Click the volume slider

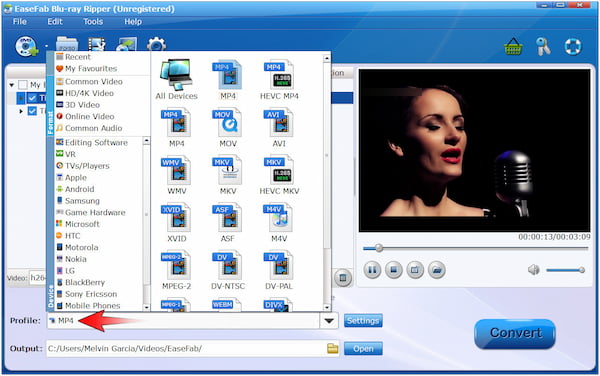[566, 270]
